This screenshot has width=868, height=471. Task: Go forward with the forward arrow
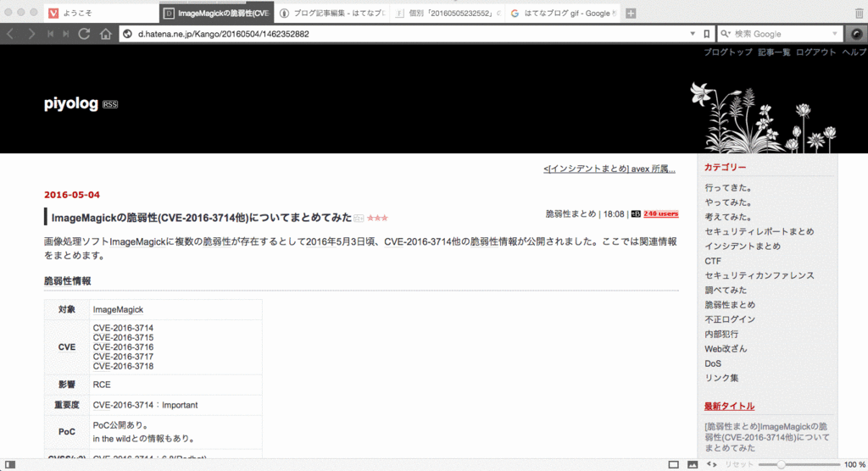(x=31, y=34)
